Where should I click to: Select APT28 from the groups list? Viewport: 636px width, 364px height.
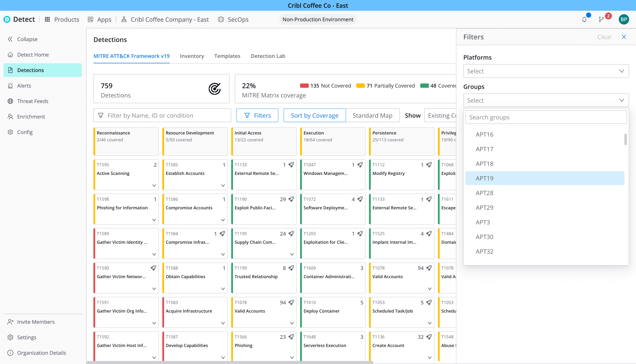545,193
